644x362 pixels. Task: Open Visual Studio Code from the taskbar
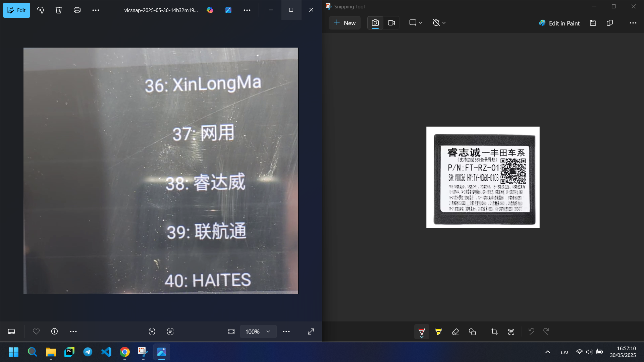tap(106, 352)
